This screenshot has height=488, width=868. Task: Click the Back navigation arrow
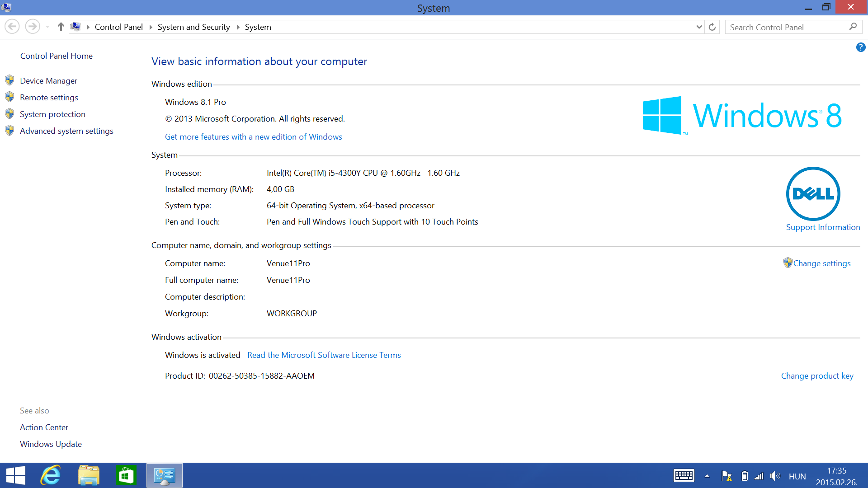point(12,27)
